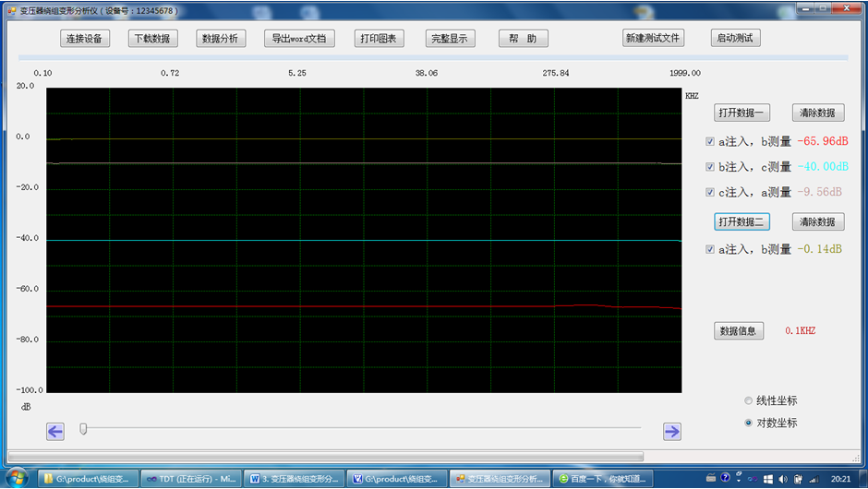Click the 数据信息 button
Image resolution: width=868 pixels, height=489 pixels.
tap(739, 331)
